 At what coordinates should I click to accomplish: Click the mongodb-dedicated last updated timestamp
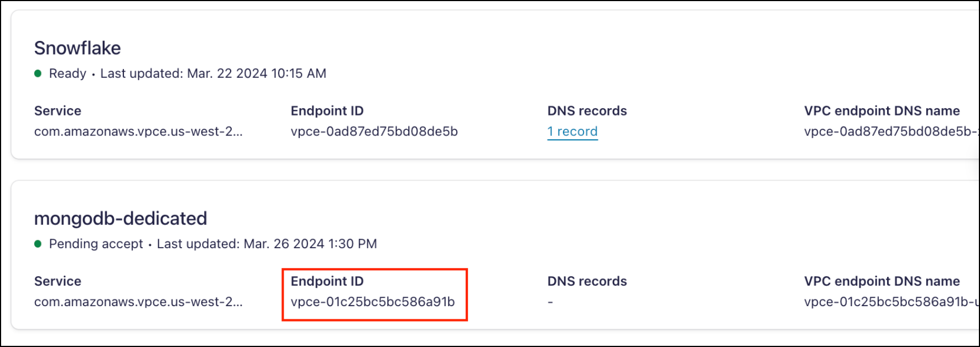265,244
